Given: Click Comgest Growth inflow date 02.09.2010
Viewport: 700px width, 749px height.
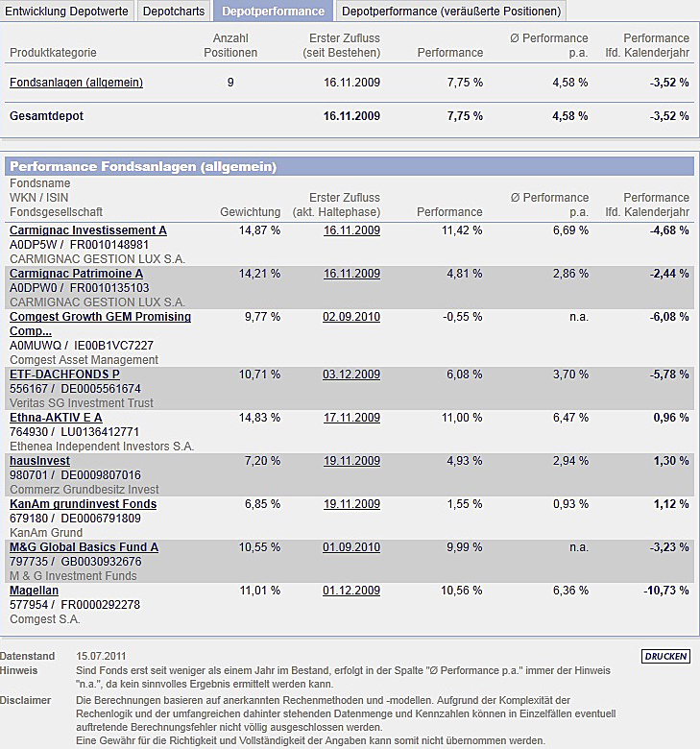Looking at the screenshot, I should click(x=351, y=317).
